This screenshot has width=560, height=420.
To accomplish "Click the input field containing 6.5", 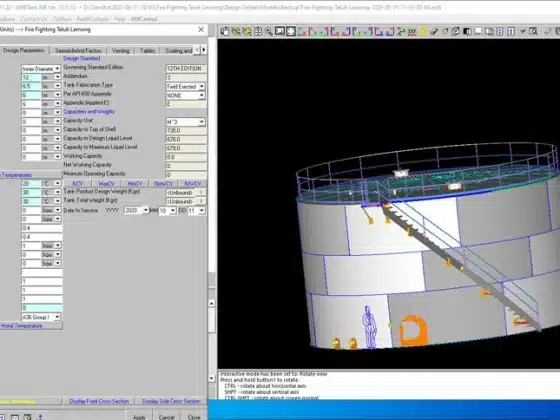I will click(x=31, y=86).
